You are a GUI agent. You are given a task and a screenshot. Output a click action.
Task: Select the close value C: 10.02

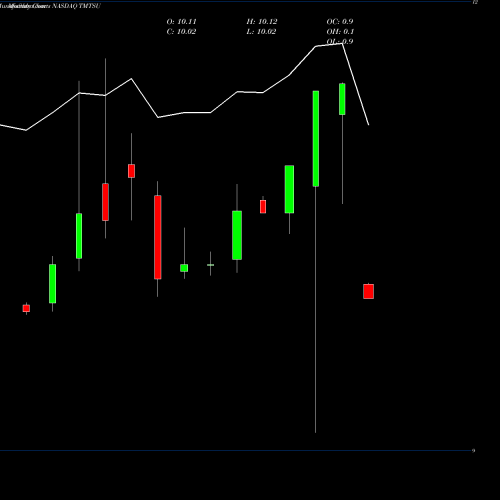181,32
